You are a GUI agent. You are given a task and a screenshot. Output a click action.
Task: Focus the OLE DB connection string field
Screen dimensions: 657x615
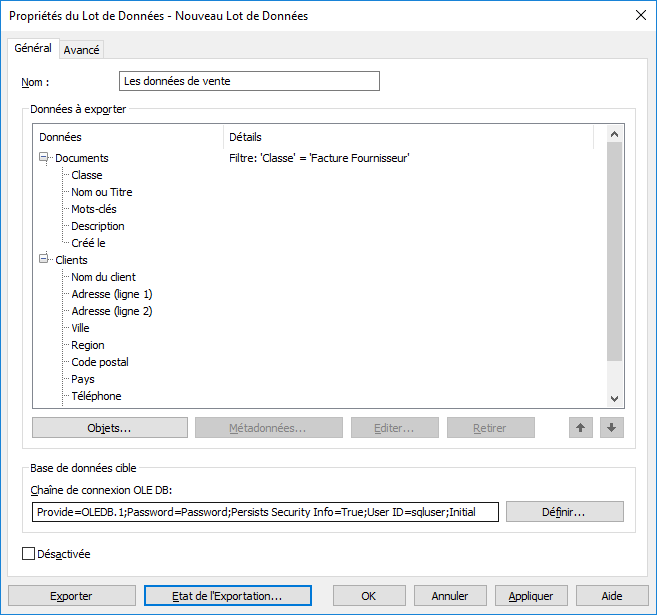click(x=265, y=512)
